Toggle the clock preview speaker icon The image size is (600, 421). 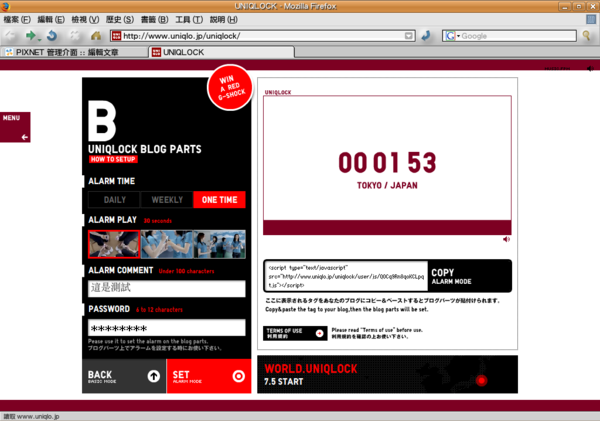(506, 239)
